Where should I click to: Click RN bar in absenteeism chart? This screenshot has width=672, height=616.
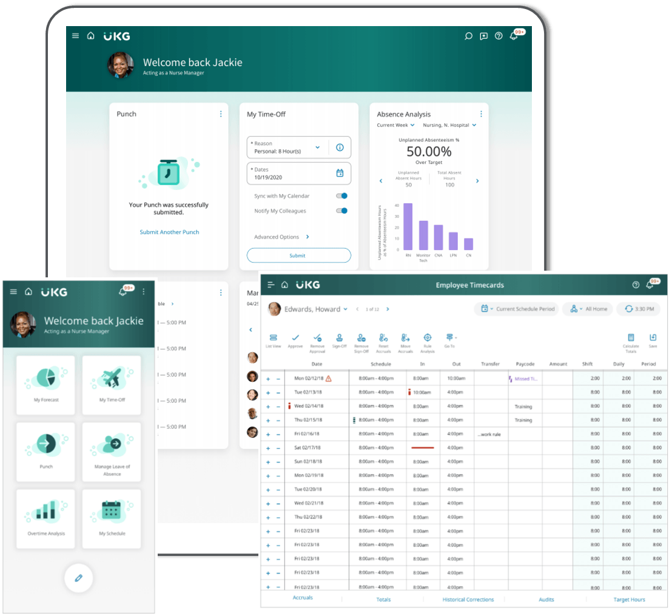coord(408,226)
